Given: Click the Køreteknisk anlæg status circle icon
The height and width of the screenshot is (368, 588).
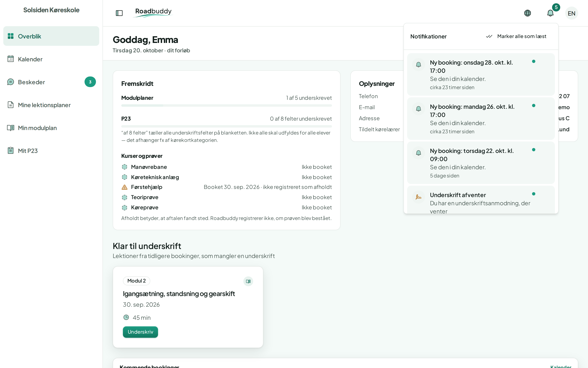Looking at the screenshot, I should pos(124,177).
